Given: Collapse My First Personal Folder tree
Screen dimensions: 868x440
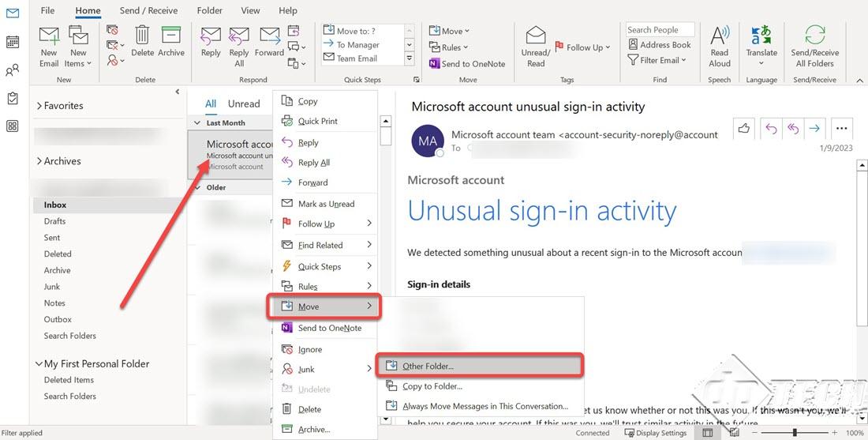Looking at the screenshot, I should tap(39, 364).
